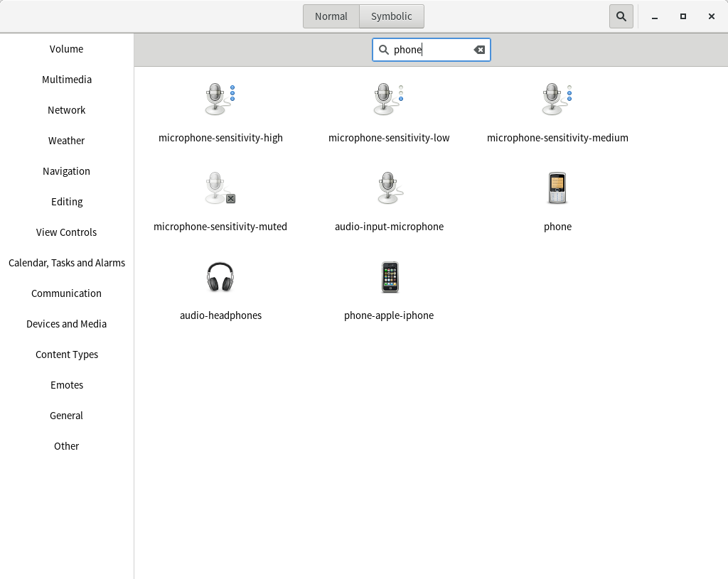Screen dimensions: 728x579
Task: Select the microphone-sensitivity-low icon
Action: [389, 99]
